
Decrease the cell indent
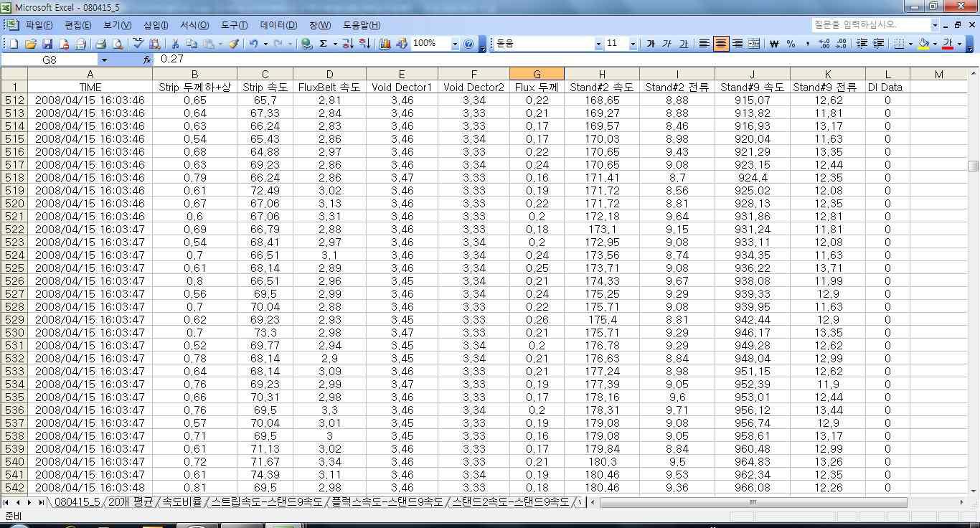[862, 44]
